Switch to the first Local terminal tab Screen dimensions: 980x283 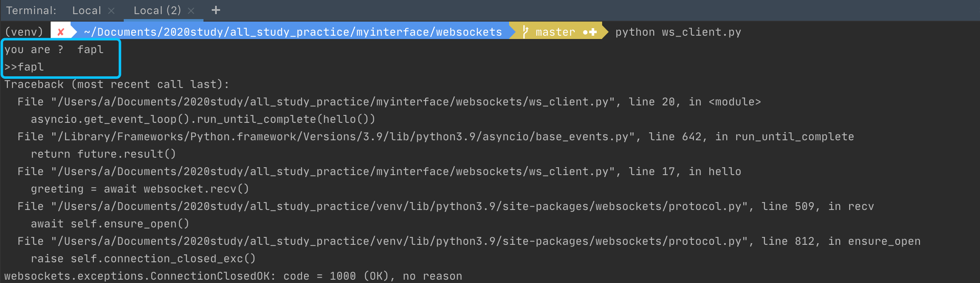click(86, 10)
